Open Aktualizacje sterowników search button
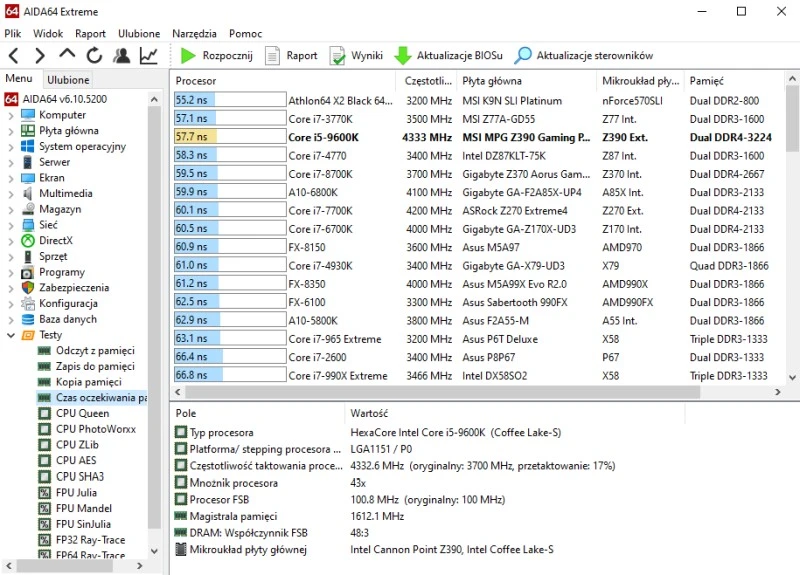This screenshot has width=800, height=575. point(583,55)
